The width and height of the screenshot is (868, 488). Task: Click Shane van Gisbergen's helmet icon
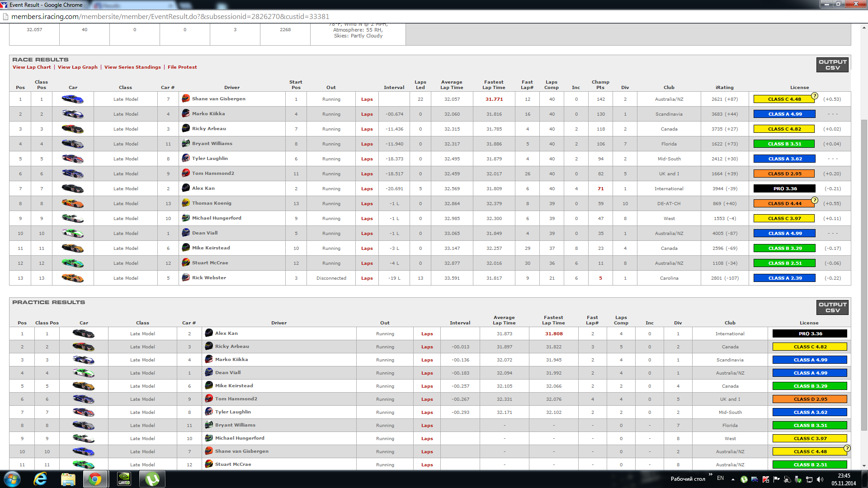point(185,99)
